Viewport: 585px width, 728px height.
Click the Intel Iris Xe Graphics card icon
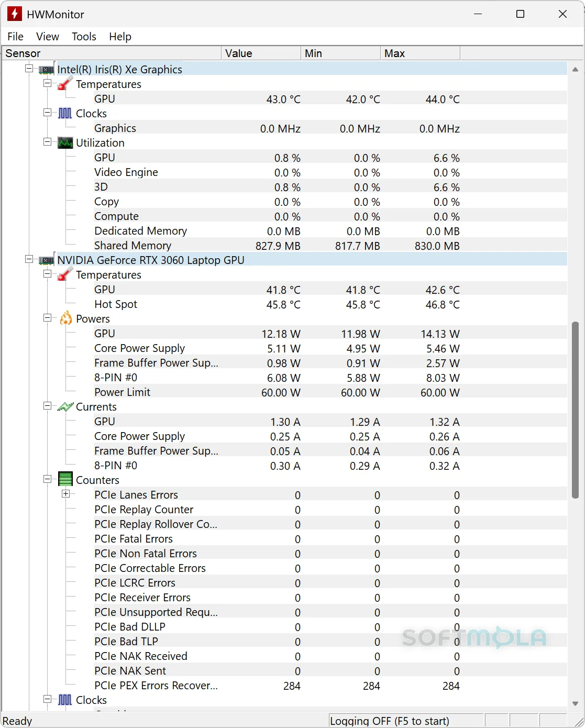[46, 69]
